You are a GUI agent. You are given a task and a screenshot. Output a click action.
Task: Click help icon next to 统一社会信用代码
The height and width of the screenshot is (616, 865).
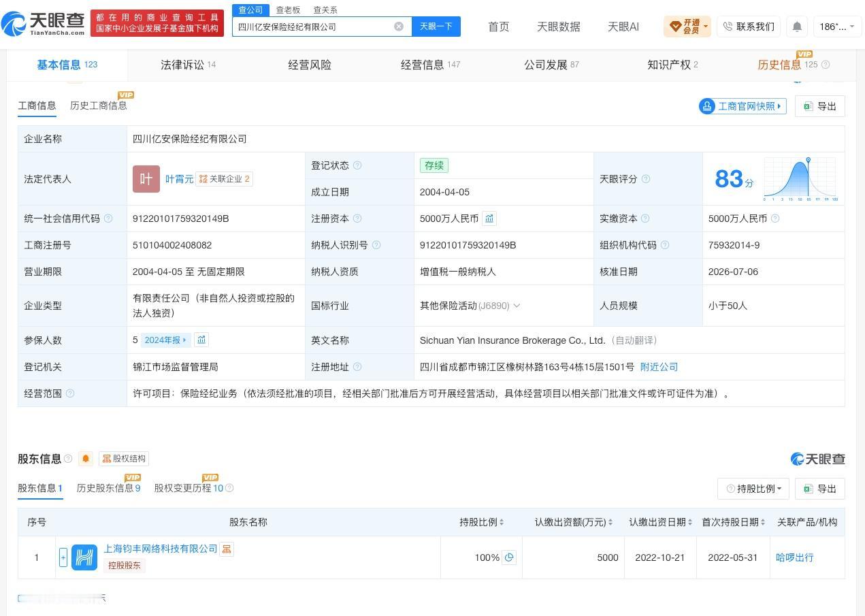pyautogui.click(x=108, y=218)
